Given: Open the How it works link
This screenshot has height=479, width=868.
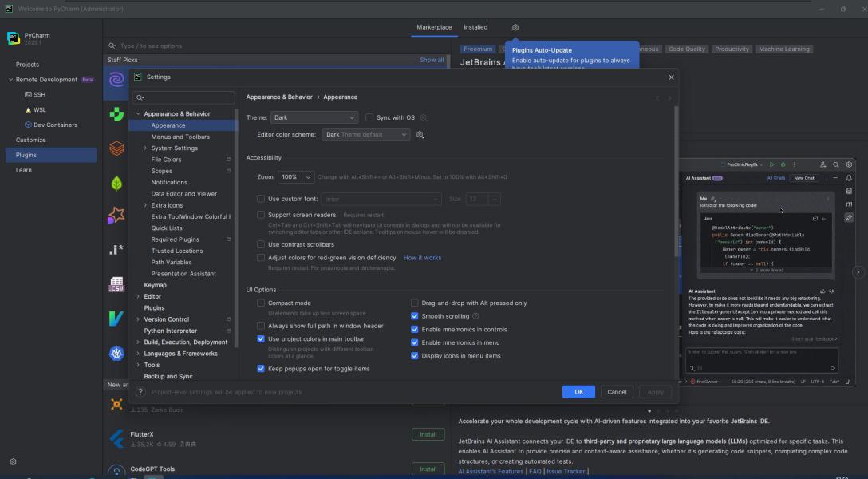Looking at the screenshot, I should click(x=422, y=258).
